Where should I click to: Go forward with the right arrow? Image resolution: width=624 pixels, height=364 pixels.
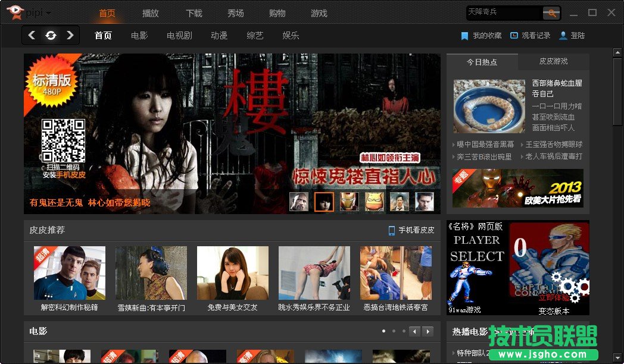(x=70, y=35)
